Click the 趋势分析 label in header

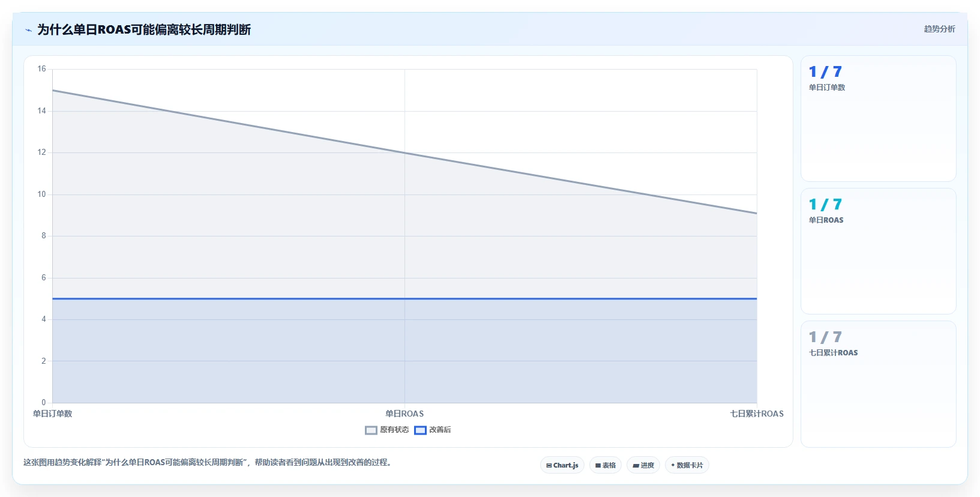click(939, 29)
